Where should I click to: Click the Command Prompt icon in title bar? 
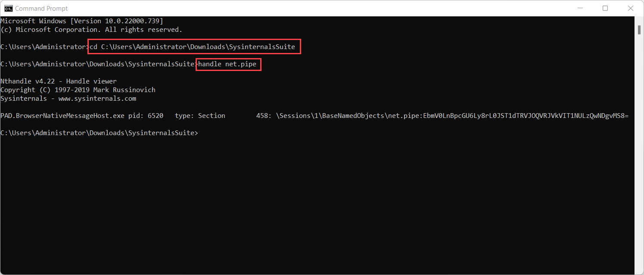pos(8,8)
